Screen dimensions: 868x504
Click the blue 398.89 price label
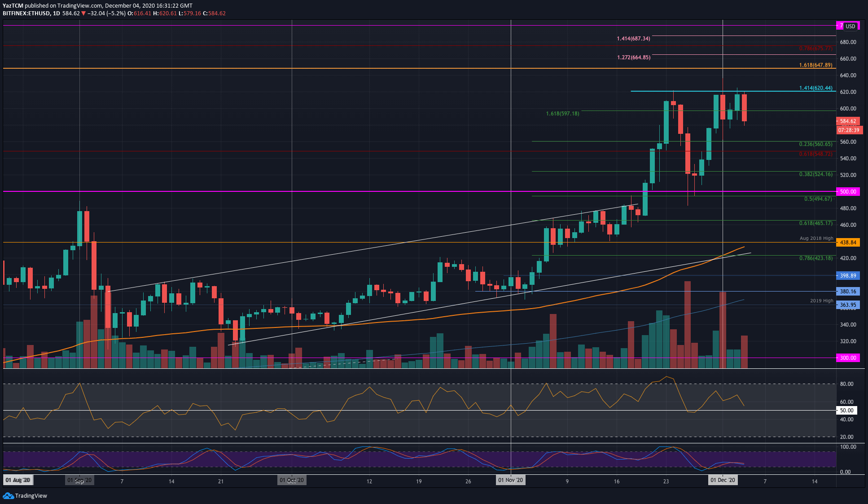click(x=848, y=275)
